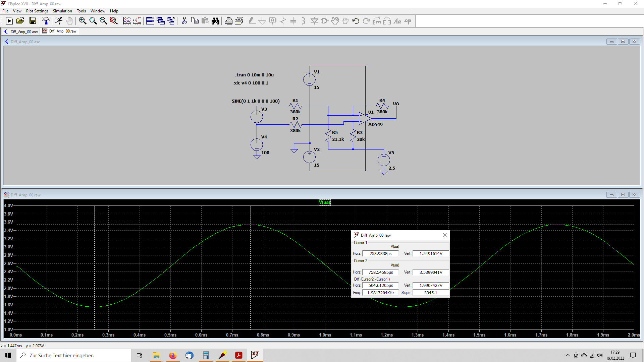The width and height of the screenshot is (644, 362).
Task: Click the Slope field 3945.1
Action: [x=431, y=293]
